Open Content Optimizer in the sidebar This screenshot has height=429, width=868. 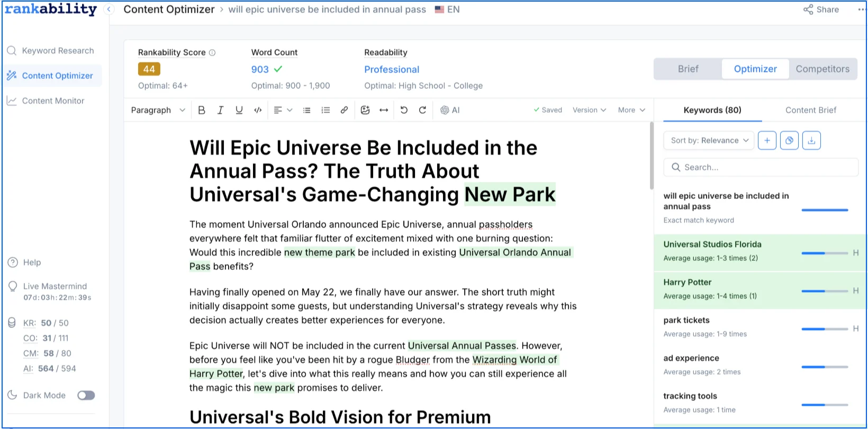52,76
